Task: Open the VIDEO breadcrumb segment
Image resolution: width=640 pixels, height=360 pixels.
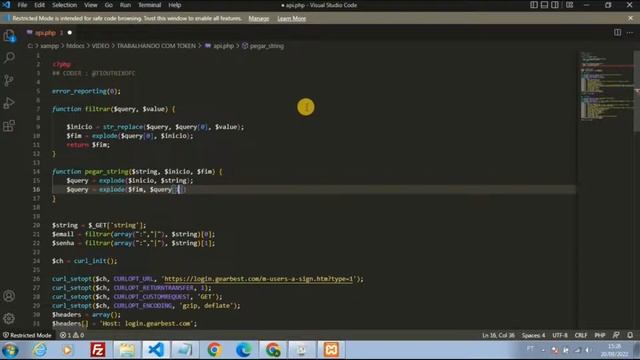Action: (x=100, y=46)
